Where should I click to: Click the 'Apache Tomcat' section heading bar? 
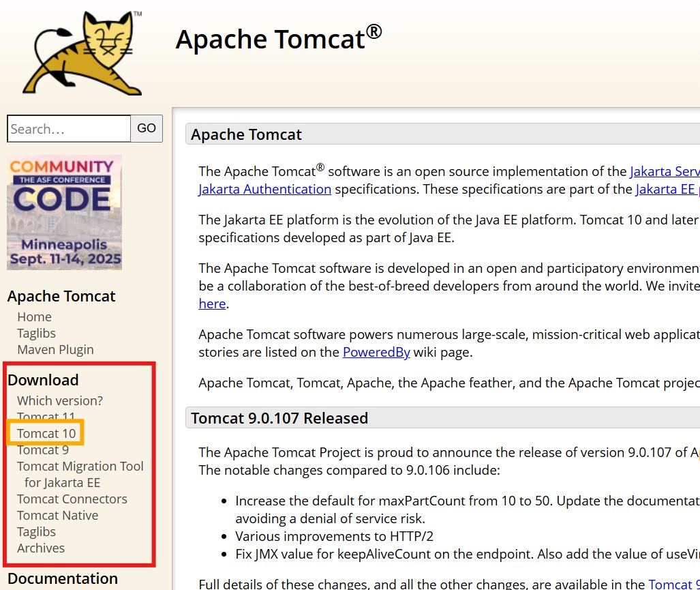click(442, 134)
